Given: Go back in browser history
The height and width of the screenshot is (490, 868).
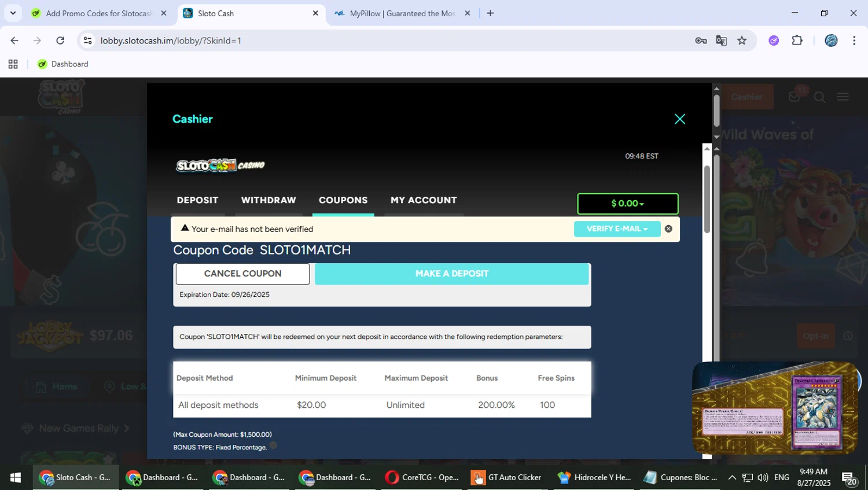Looking at the screenshot, I should pos(14,40).
